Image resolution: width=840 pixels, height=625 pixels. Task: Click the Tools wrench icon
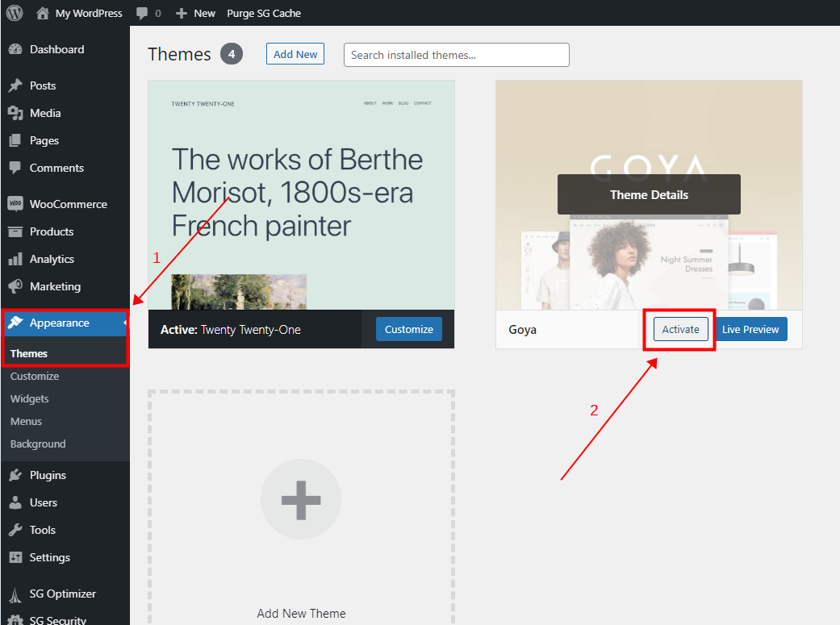(x=15, y=530)
